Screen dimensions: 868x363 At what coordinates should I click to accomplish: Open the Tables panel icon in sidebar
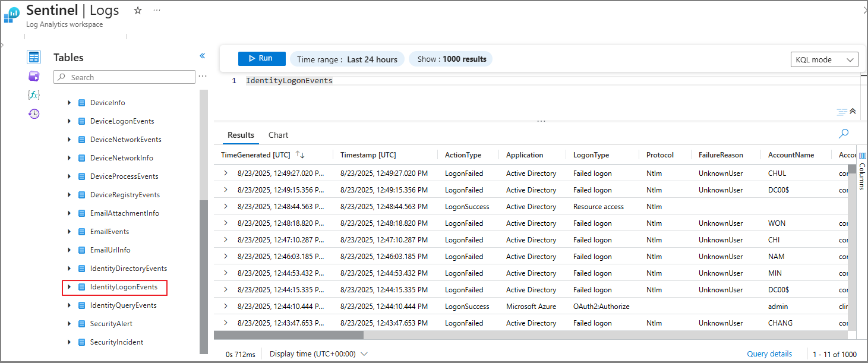pos(34,57)
